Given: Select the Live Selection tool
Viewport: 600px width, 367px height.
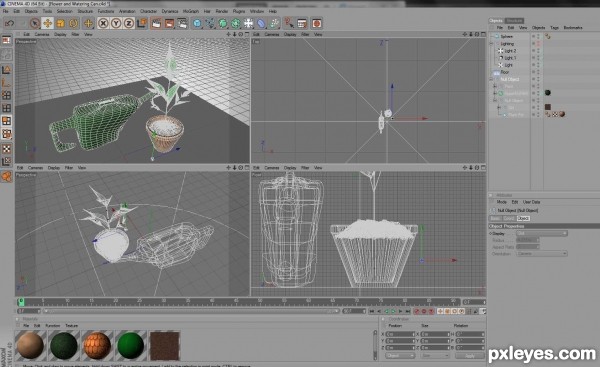Looking at the screenshot, I should (x=35, y=23).
